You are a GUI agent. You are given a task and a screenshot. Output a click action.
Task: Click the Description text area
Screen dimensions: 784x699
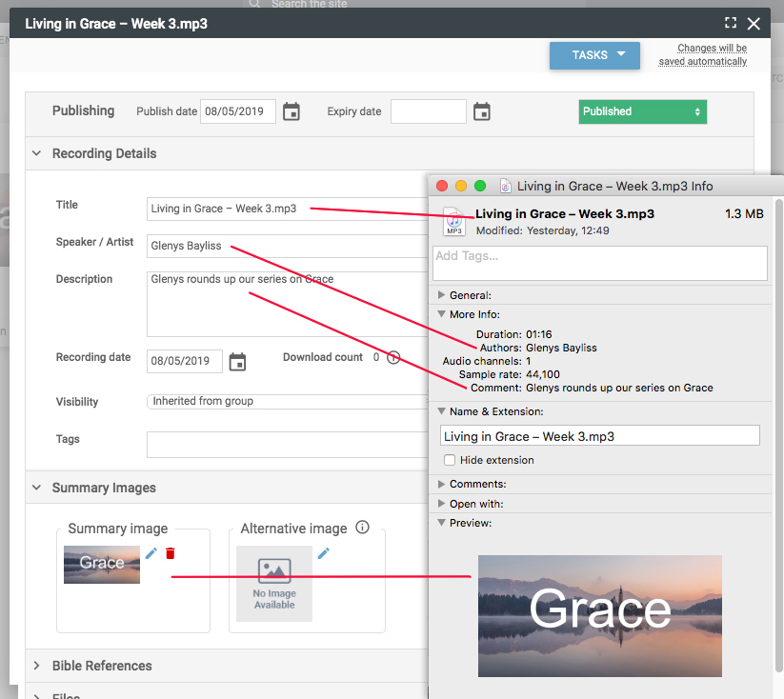[x=288, y=304]
